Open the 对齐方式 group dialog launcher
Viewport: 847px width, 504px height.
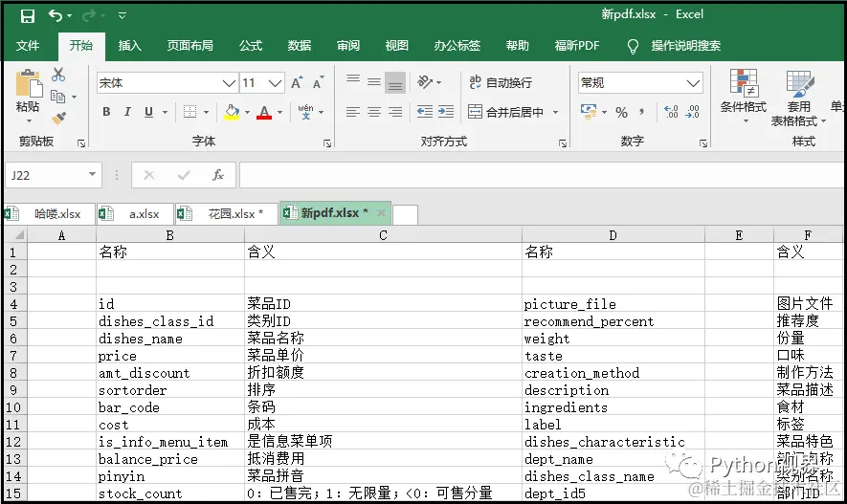click(563, 143)
